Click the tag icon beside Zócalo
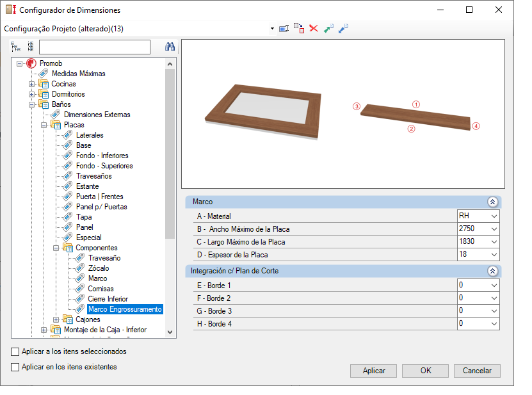The width and height of the screenshot is (532, 395). click(x=80, y=268)
